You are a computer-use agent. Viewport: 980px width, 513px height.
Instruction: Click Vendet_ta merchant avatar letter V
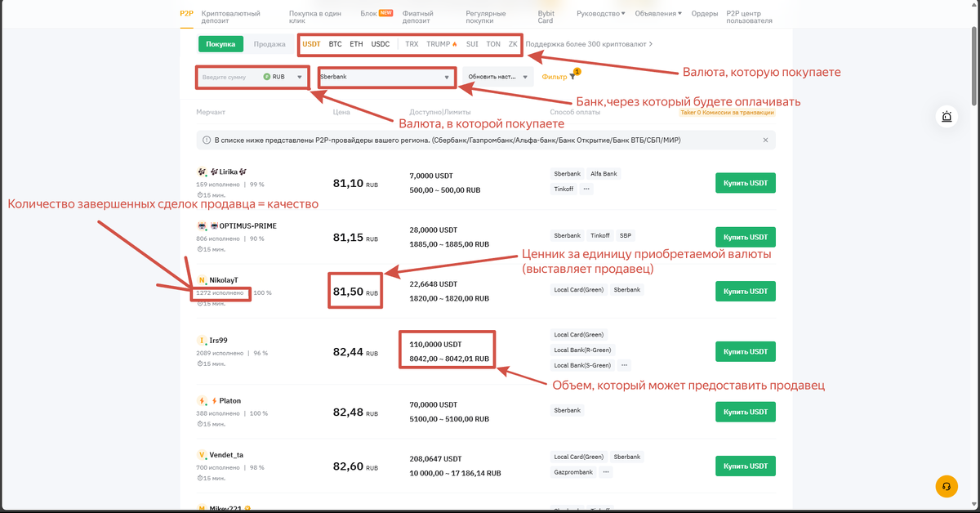point(202,454)
